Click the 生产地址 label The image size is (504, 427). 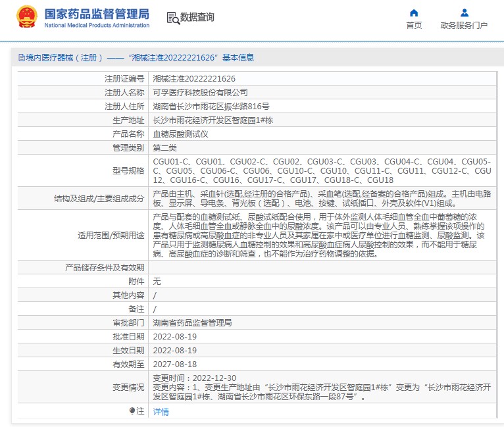coord(128,120)
